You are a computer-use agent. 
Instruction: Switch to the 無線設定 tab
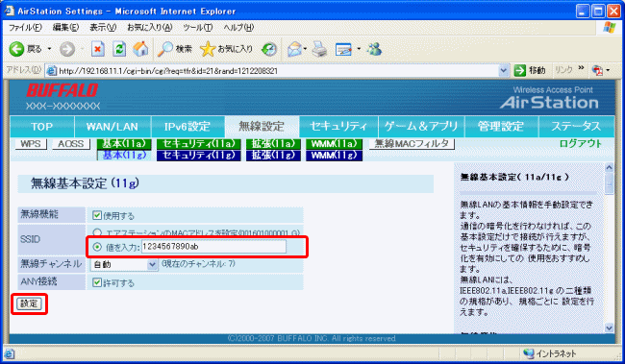(262, 127)
